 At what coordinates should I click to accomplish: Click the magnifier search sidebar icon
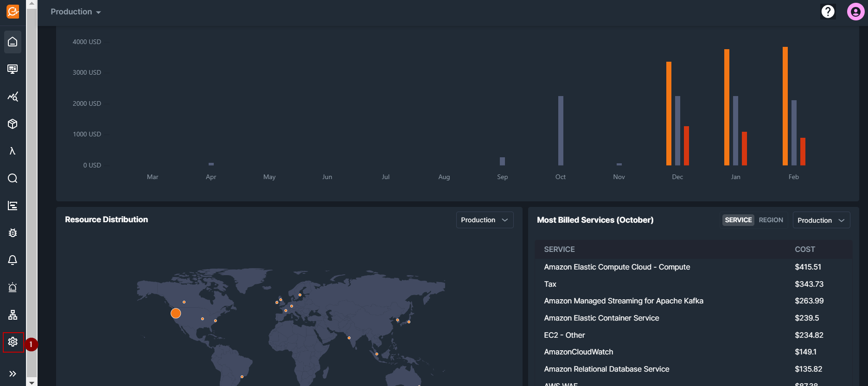pyautogui.click(x=13, y=179)
